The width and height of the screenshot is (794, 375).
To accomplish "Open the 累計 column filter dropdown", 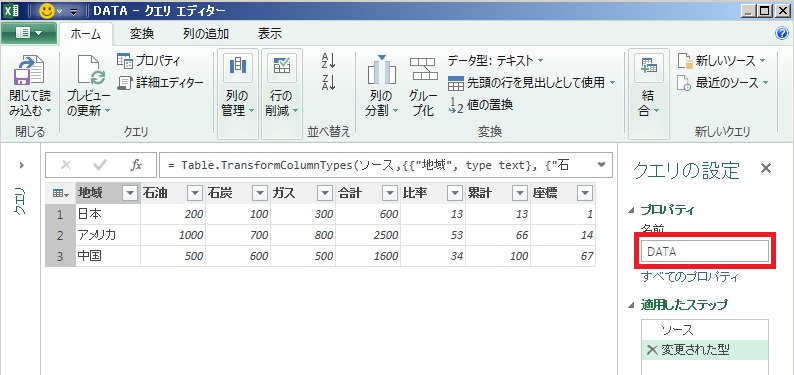I will 520,193.
